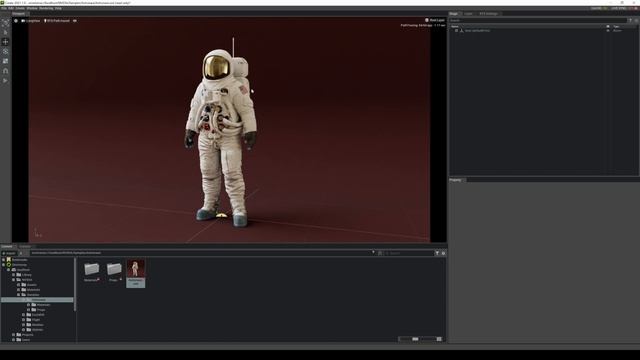Click the Play simulation button
Image resolution: width=640 pixels, height=360 pixels.
pos(5,81)
